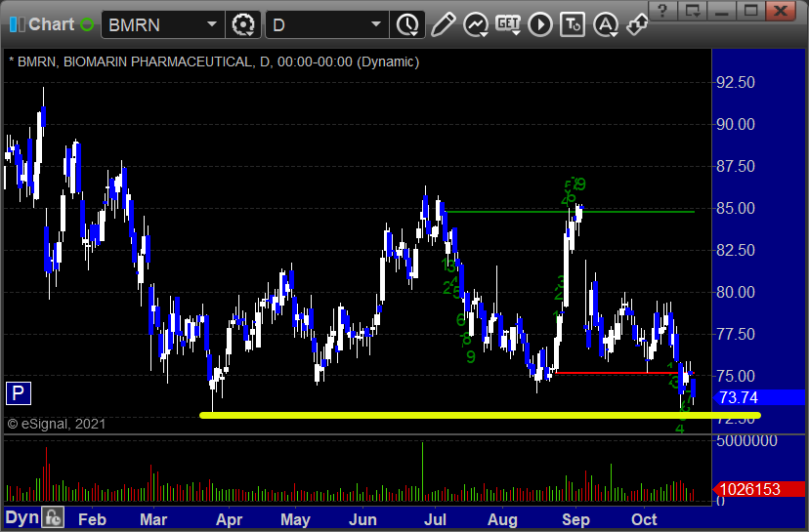Open the studies chart-line icon
This screenshot has height=532, width=809.
pos(476,24)
